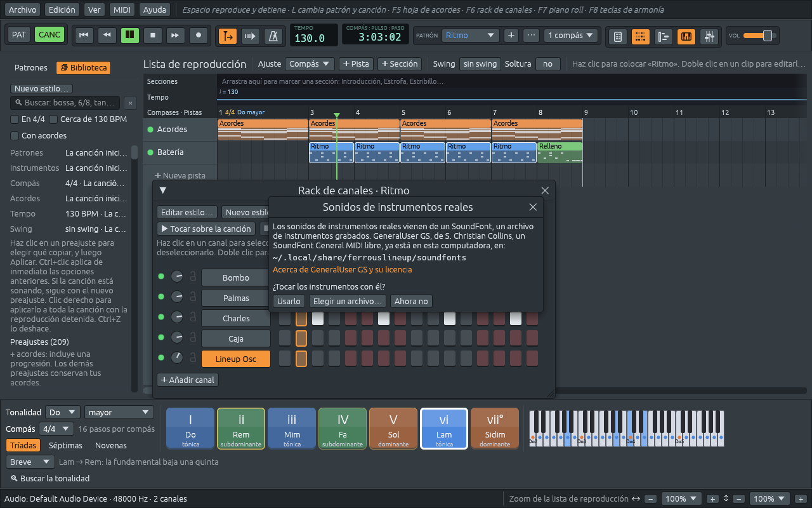Toggle the piano keyboard toolbar icon

[686, 37]
